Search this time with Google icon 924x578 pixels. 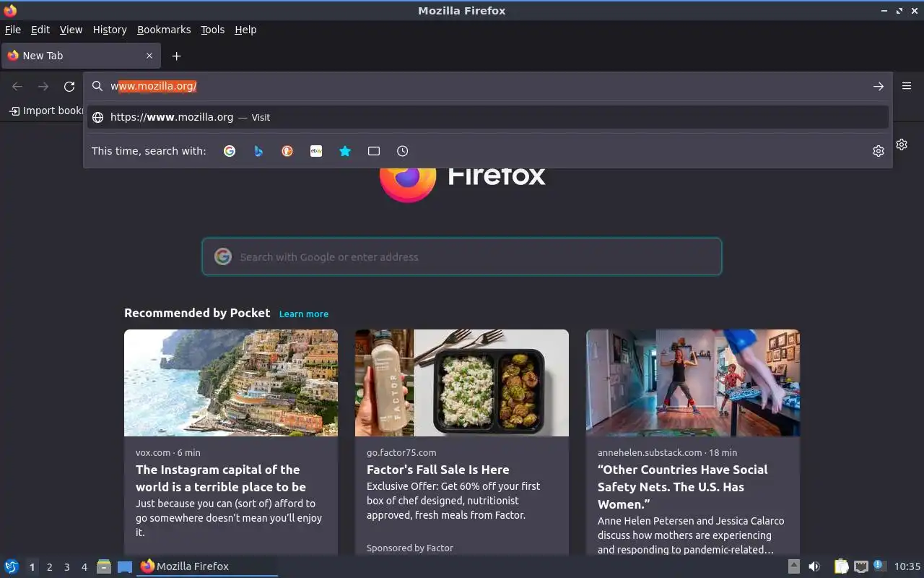point(230,151)
